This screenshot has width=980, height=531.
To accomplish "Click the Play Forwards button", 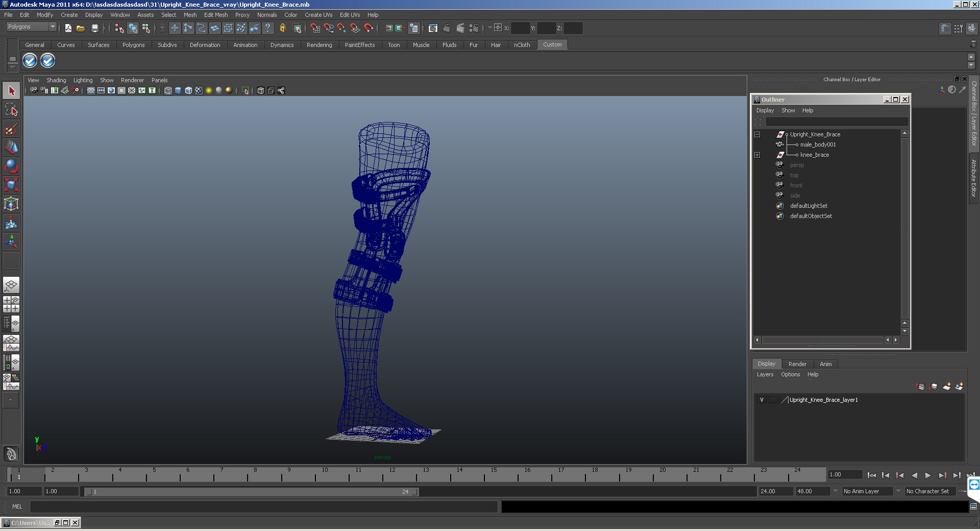I will pos(928,475).
